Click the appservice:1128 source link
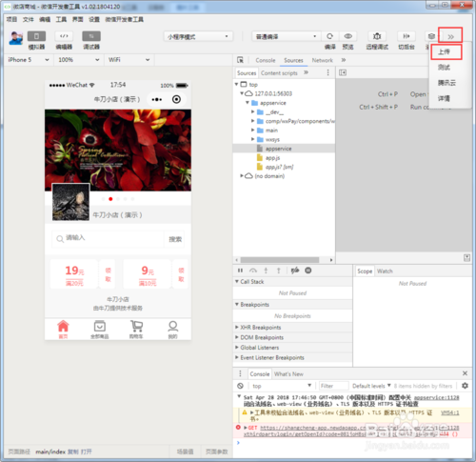The image size is (476, 462). click(x=436, y=397)
